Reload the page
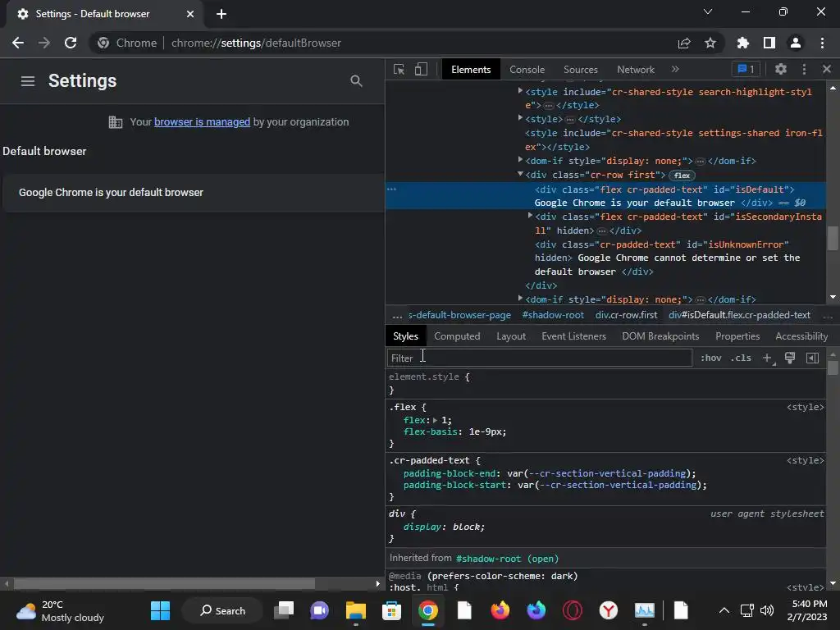 [x=71, y=43]
